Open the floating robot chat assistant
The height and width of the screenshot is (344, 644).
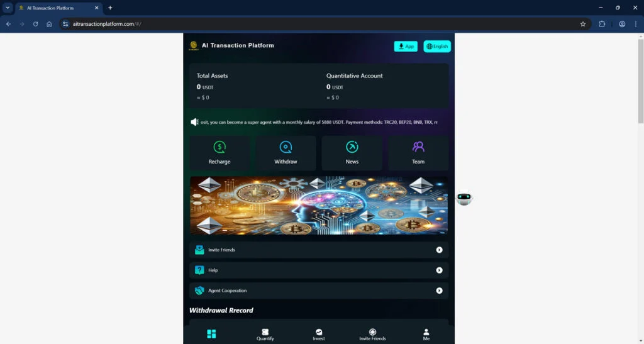click(x=464, y=198)
